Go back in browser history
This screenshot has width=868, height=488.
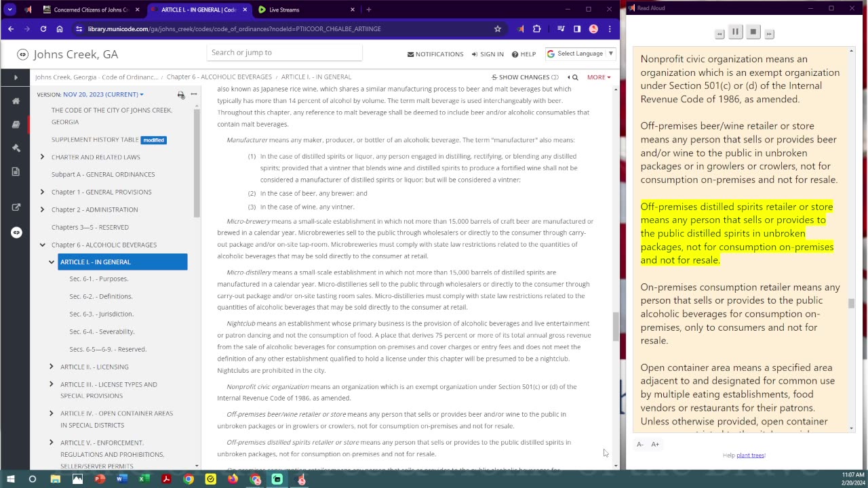(x=11, y=29)
